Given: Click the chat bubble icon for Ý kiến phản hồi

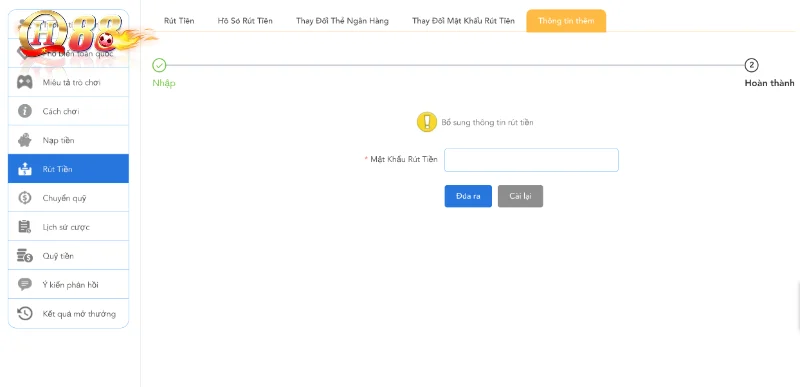Looking at the screenshot, I should (24, 285).
